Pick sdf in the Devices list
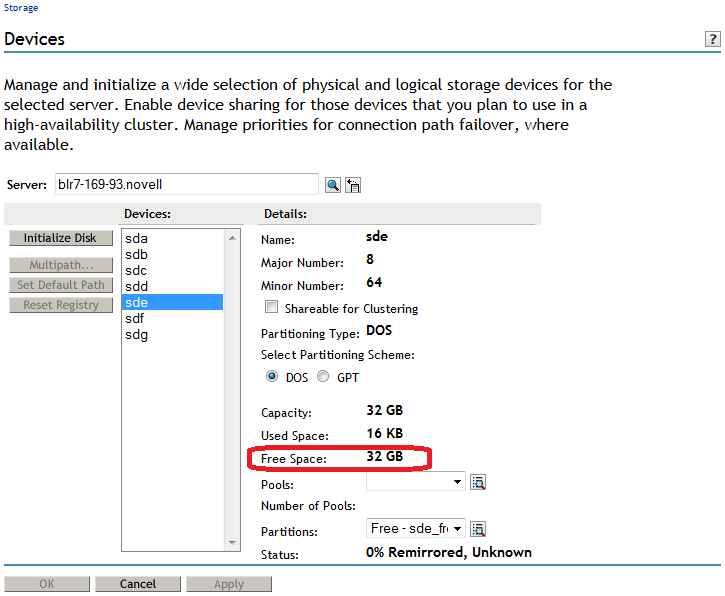The height and width of the screenshot is (596, 725). click(x=136, y=319)
